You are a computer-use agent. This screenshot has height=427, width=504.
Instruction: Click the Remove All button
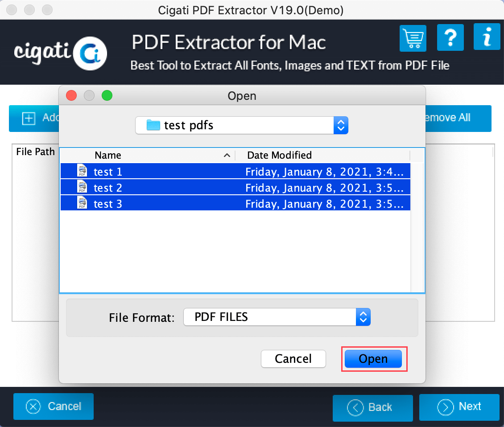pos(459,118)
